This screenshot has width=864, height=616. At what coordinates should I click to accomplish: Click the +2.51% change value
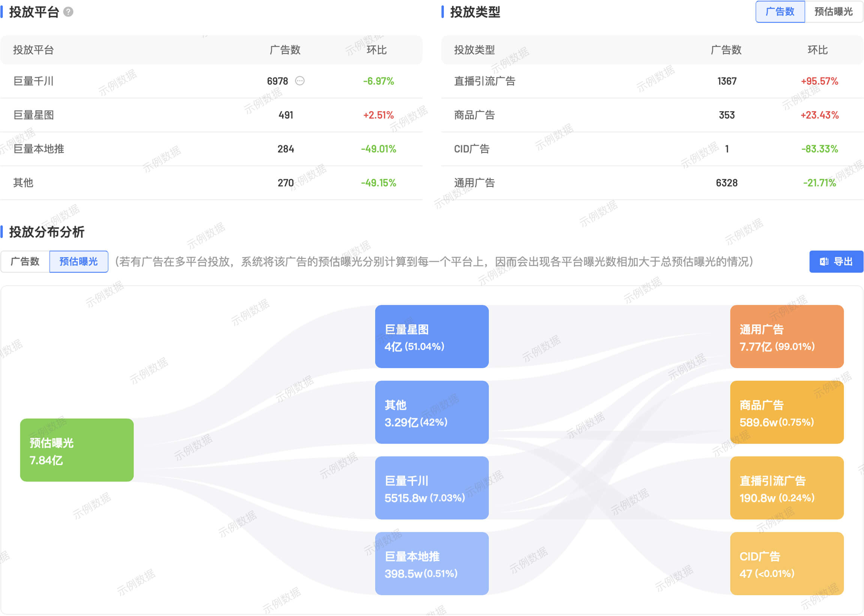[x=378, y=115]
